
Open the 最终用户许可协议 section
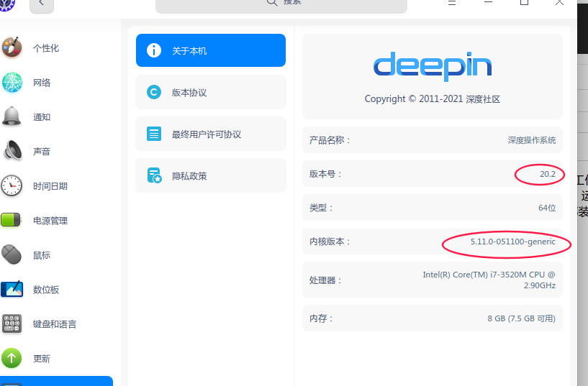pyautogui.click(x=211, y=134)
